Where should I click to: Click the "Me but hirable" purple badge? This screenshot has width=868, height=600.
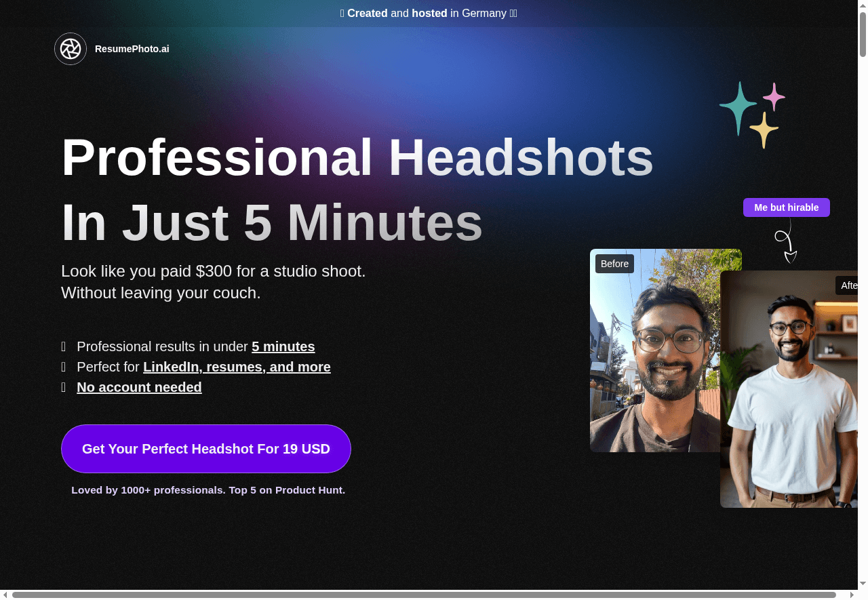(x=786, y=207)
